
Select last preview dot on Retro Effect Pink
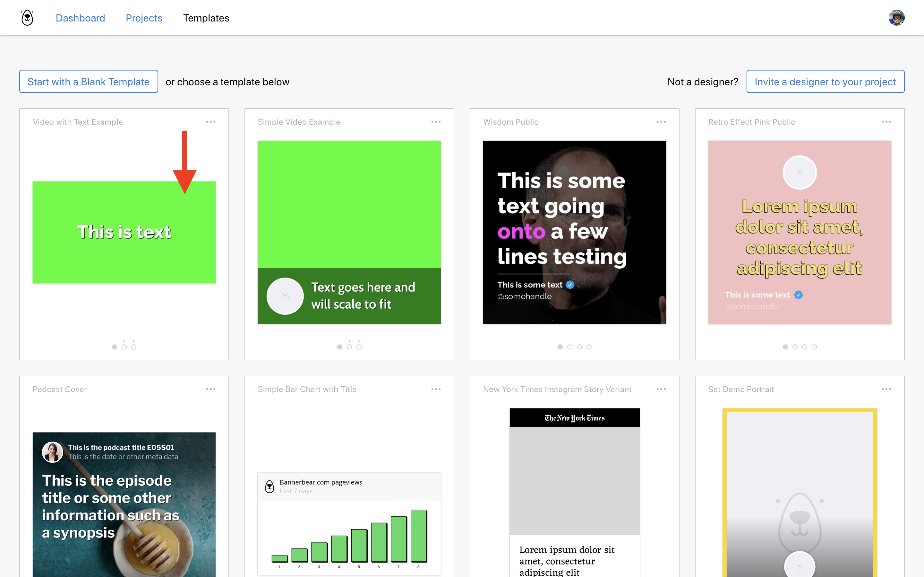coord(814,347)
